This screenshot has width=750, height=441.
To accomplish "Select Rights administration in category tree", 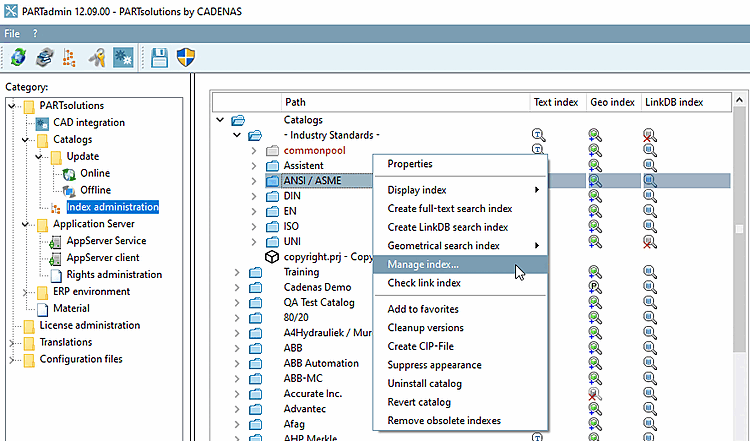I will 114,275.
